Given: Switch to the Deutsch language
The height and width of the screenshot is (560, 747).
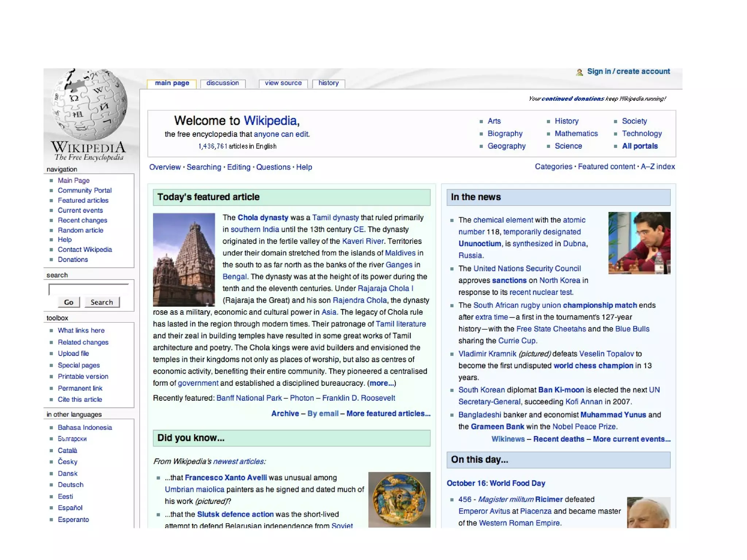Looking at the screenshot, I should click(x=71, y=485).
